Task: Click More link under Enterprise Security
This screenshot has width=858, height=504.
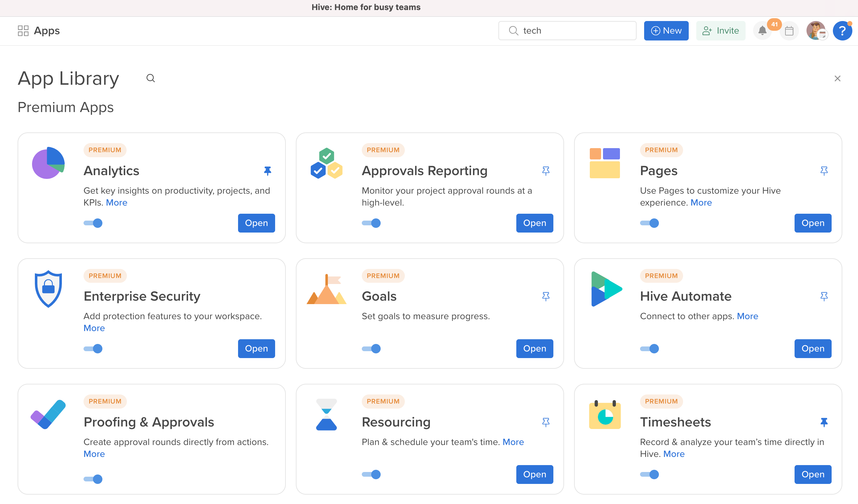Action: tap(94, 328)
